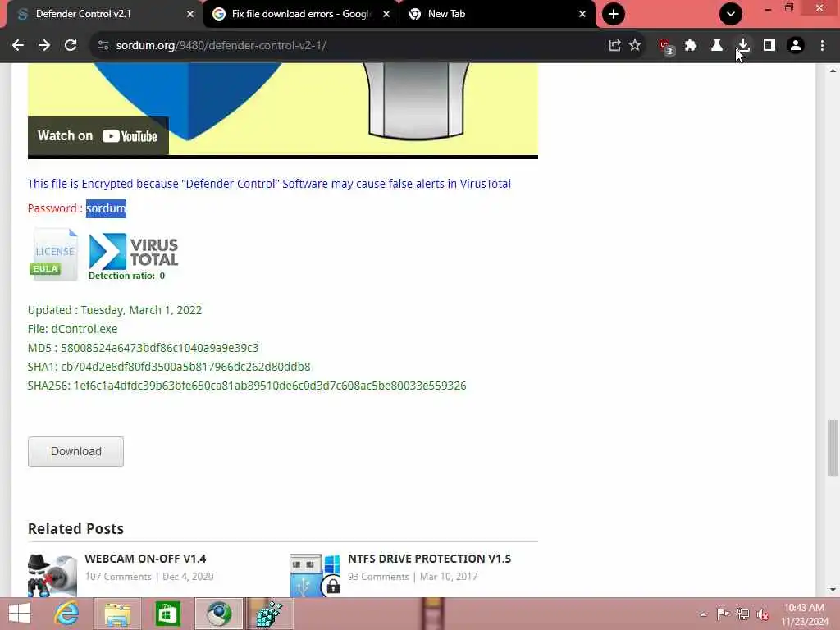The image size is (840, 630).
Task: Open the taskbar clock and date
Action: click(804, 614)
